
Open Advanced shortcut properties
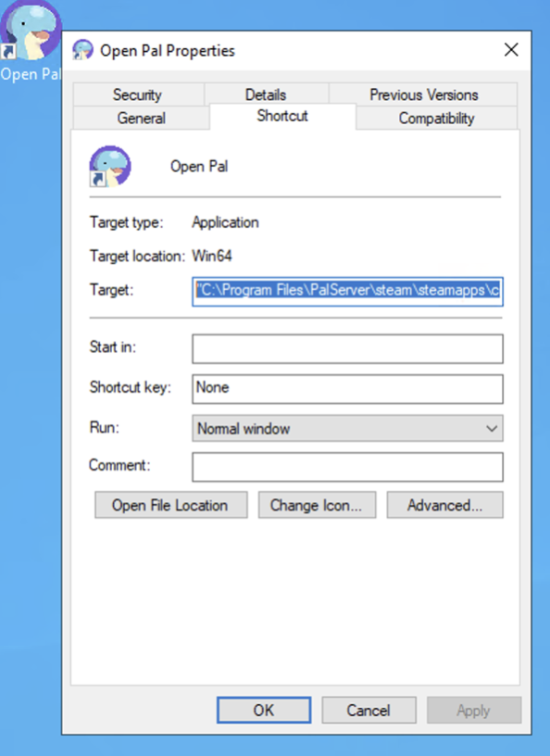[444, 505]
